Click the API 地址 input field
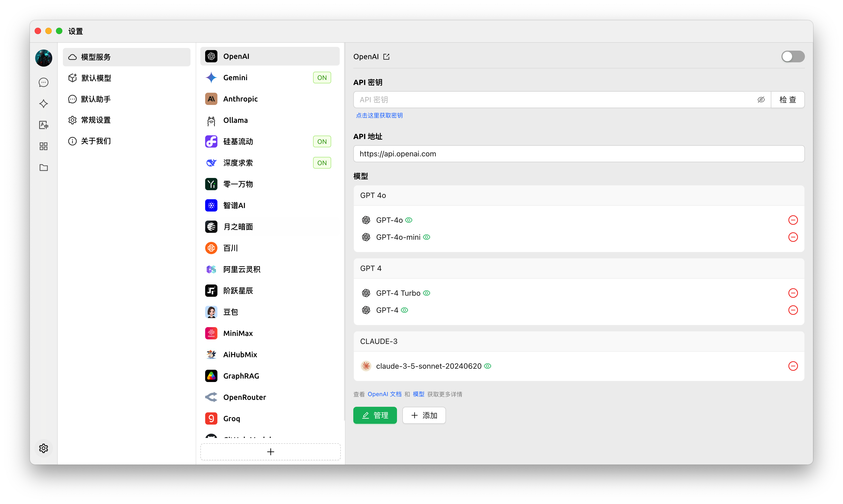The image size is (843, 504). click(x=578, y=154)
